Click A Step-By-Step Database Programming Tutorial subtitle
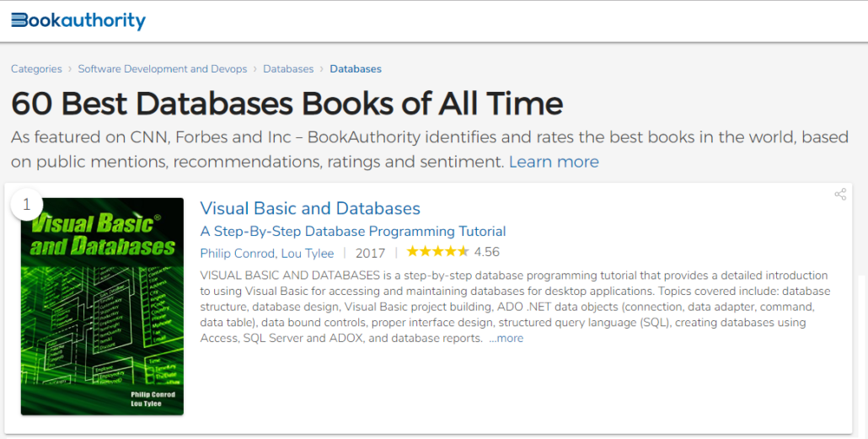This screenshot has height=439, width=868. pos(352,232)
